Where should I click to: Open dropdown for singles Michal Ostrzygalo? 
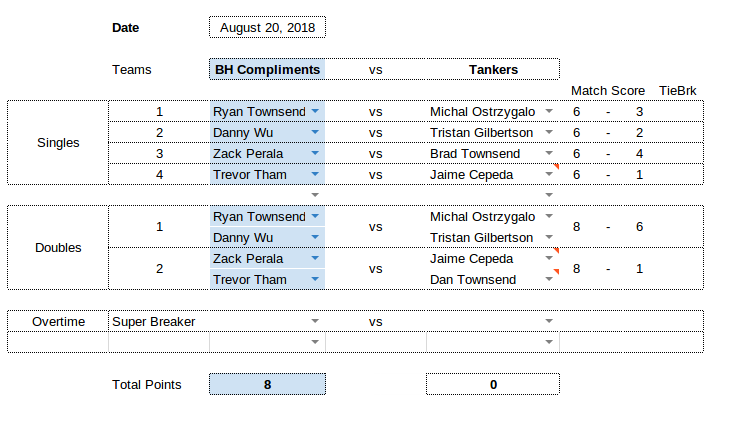pos(549,111)
